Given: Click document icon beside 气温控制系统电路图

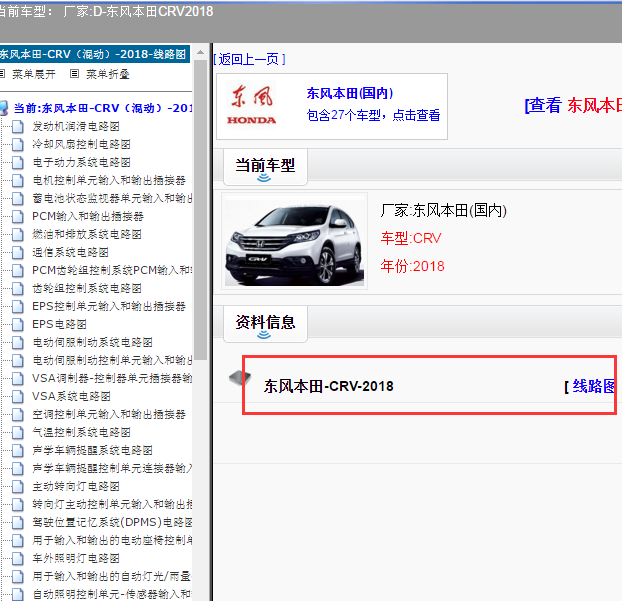Looking at the screenshot, I should click(x=17, y=432).
